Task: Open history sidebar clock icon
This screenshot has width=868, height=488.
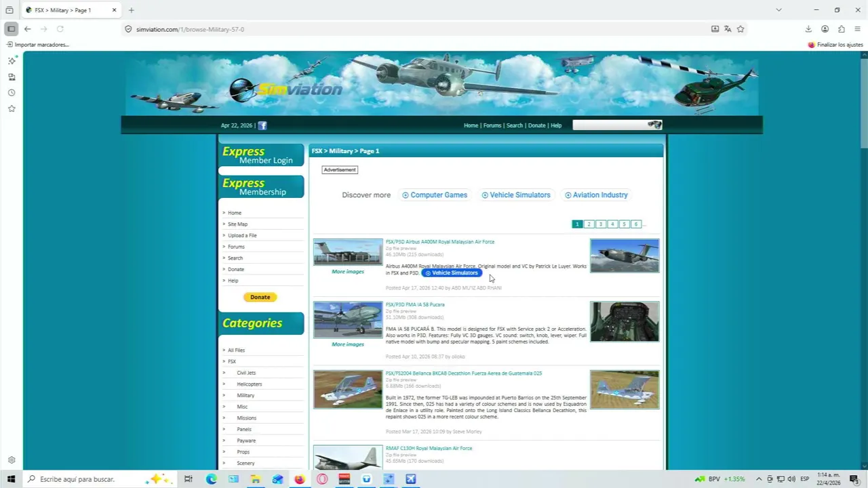Action: click(x=12, y=93)
